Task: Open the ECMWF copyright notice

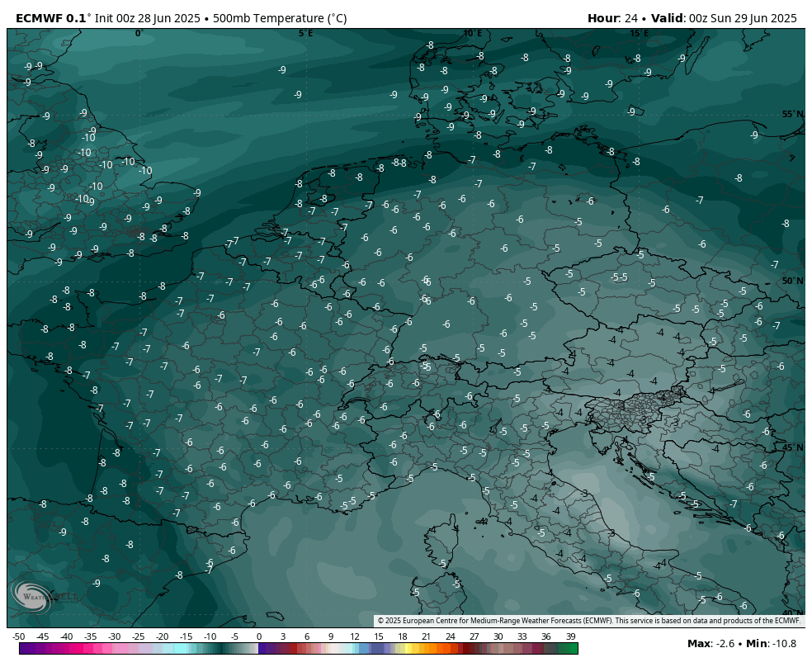Action: coord(588,621)
